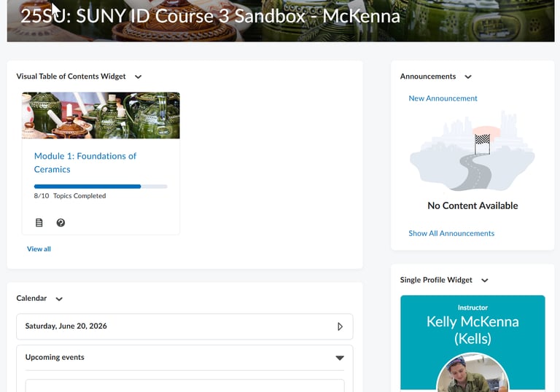Click the Module 1 topics progress bar
This screenshot has width=560, height=392.
pos(101,187)
